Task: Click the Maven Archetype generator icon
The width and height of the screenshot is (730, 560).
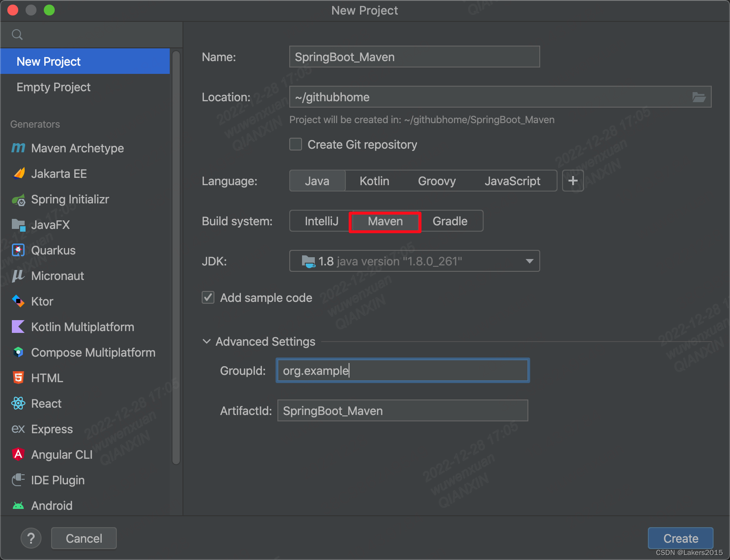Action: (x=18, y=148)
